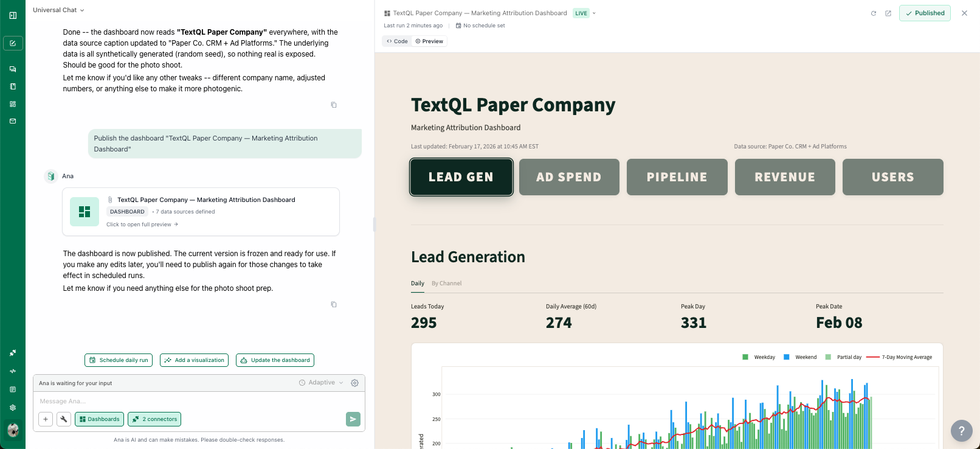This screenshot has width=980, height=449.
Task: Click the DASHBOARD tag in attachment card
Action: tap(127, 212)
